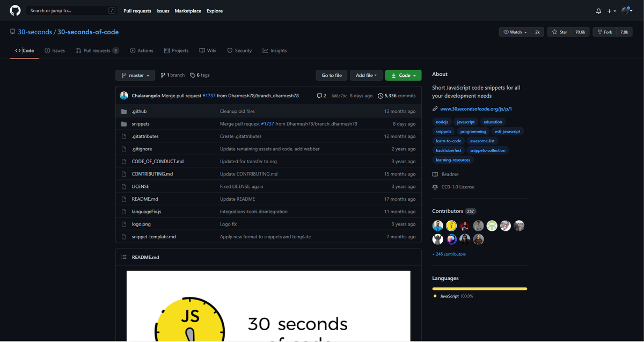
Task: Switch to the repository Issues tab
Action: tap(55, 50)
